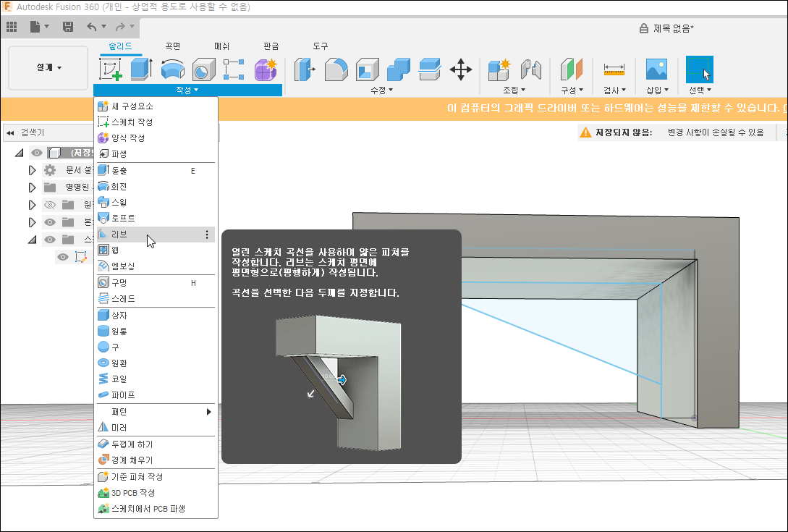Choose 3D PCB 작성 from the menu
This screenshot has width=788, height=532.
[x=156, y=493]
